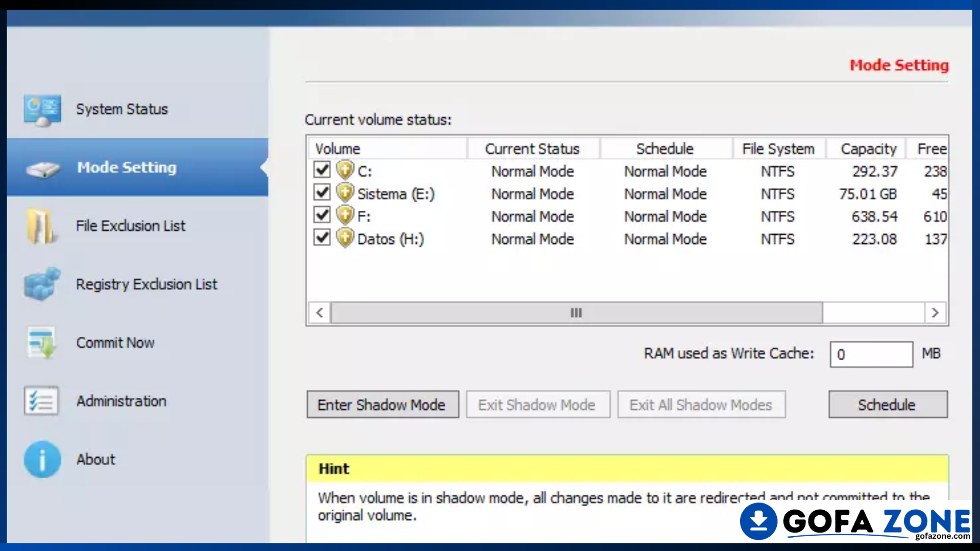Screen dimensions: 980x551
Task: Click the Schedule button
Action: click(x=888, y=405)
